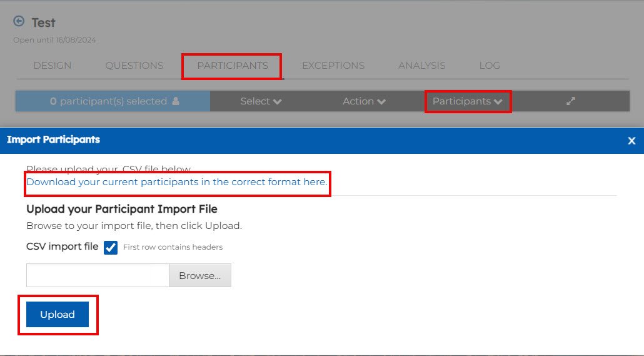The image size is (644, 356).
Task: Open the LOG tab
Action: pyautogui.click(x=490, y=66)
